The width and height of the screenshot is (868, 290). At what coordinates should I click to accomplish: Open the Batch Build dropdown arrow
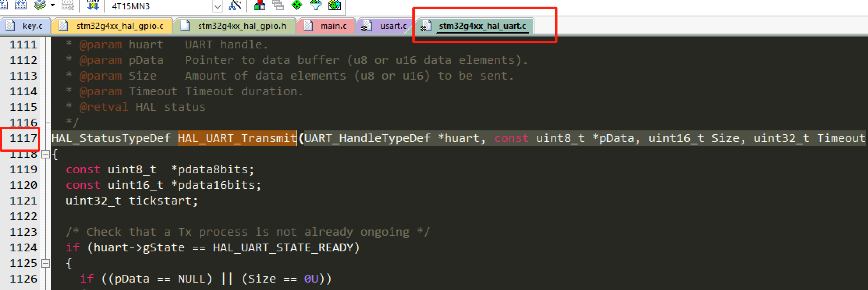coord(53,5)
